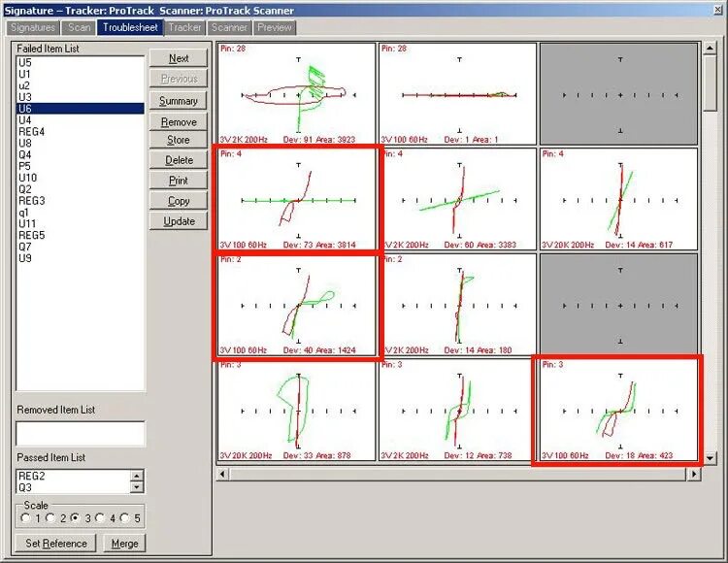The height and width of the screenshot is (563, 728).
Task: Select Scale option 5
Action: coord(124,518)
